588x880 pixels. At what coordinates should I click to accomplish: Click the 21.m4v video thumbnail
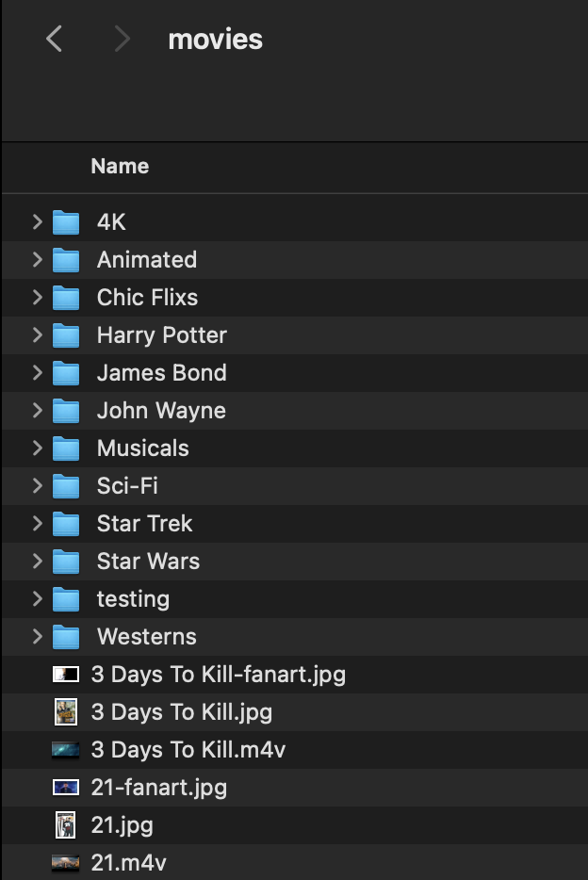(x=66, y=863)
